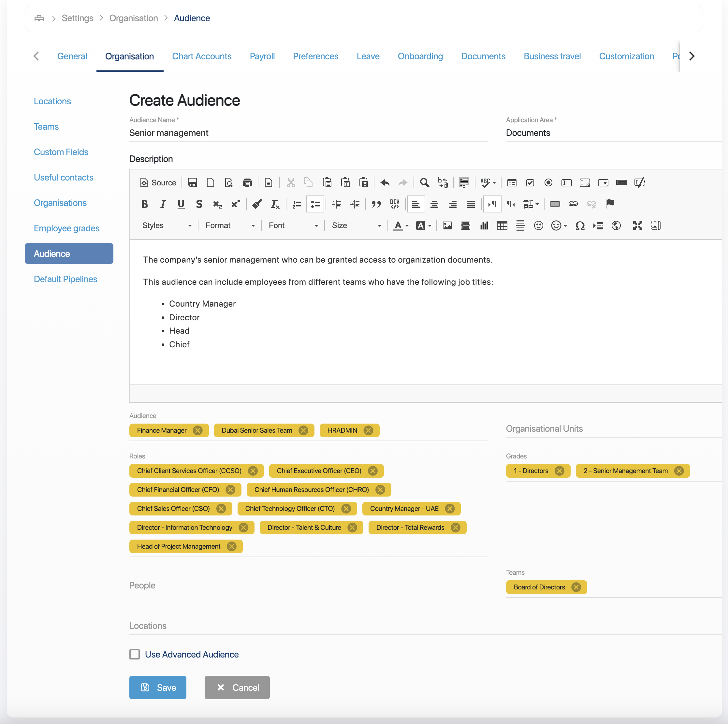
Task: Click the Settings breadcrumb link
Action: [x=77, y=18]
